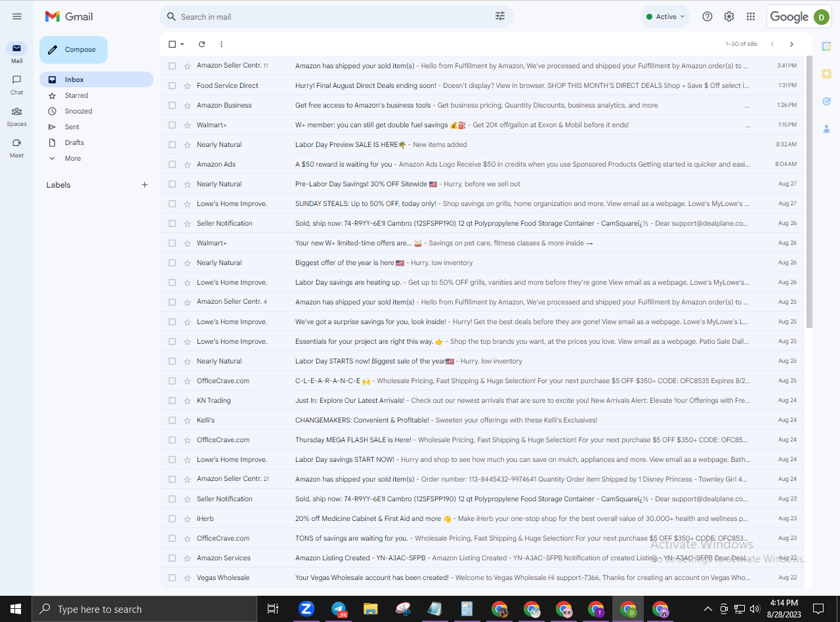840x622 pixels.
Task: Open the Settings gear icon
Action: pyautogui.click(x=728, y=16)
